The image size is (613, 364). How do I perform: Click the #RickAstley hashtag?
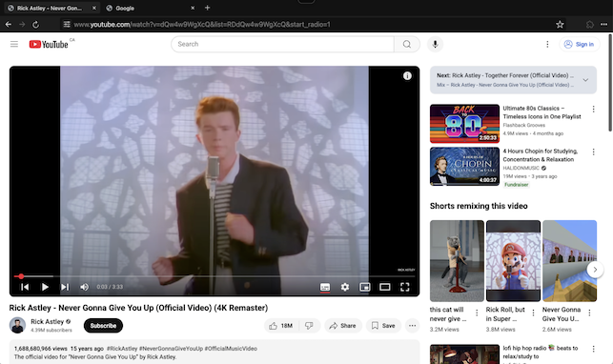click(122, 349)
